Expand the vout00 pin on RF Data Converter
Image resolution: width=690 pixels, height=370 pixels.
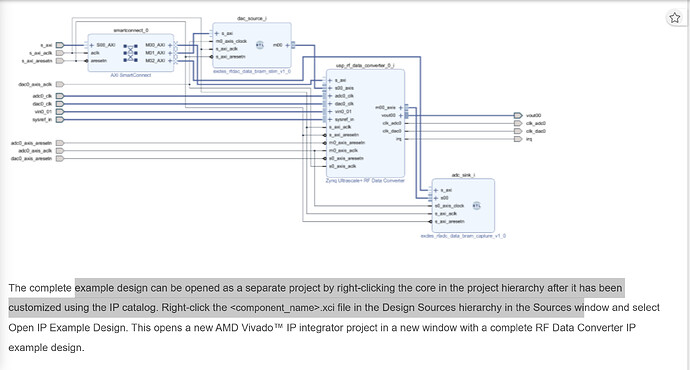[x=401, y=115]
